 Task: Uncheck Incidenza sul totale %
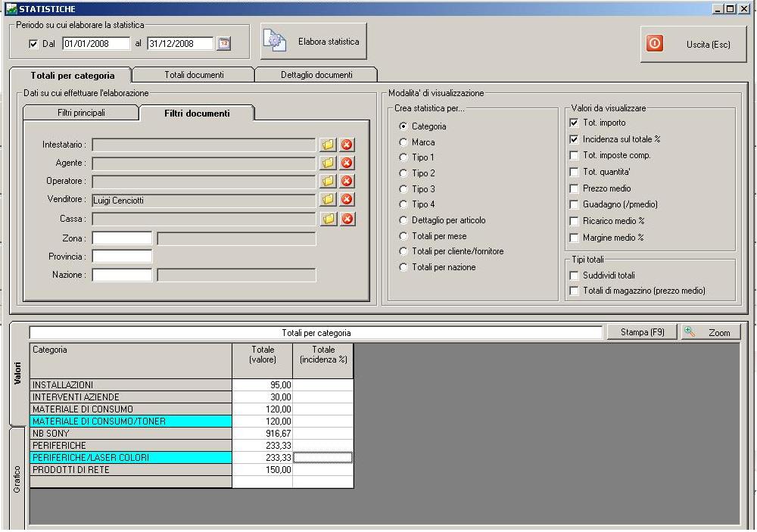pos(574,139)
